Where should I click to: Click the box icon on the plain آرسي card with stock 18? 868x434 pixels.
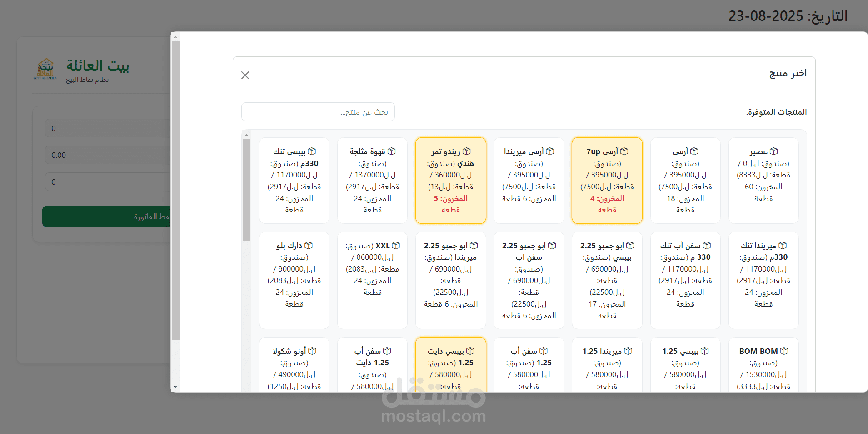click(x=694, y=151)
